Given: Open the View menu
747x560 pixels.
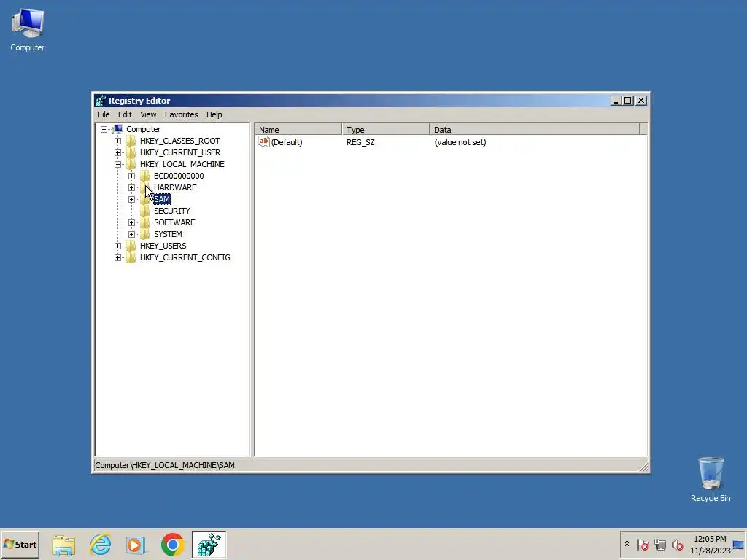Looking at the screenshot, I should (x=148, y=114).
